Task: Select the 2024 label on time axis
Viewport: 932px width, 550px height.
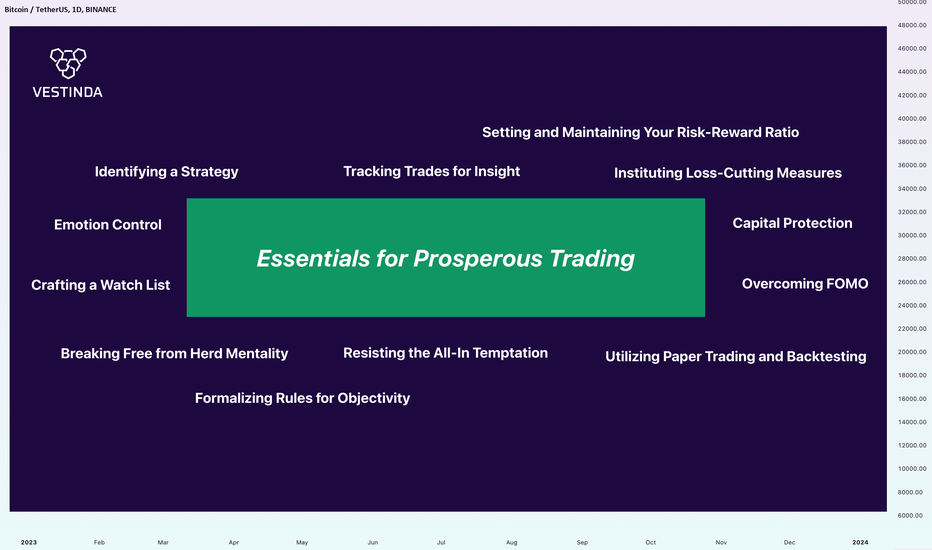Action: (860, 542)
